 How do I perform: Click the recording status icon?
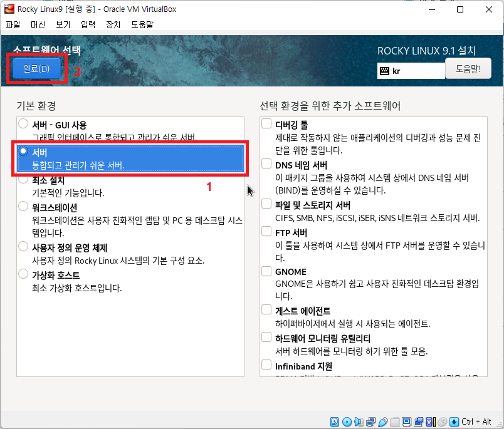pos(419,421)
